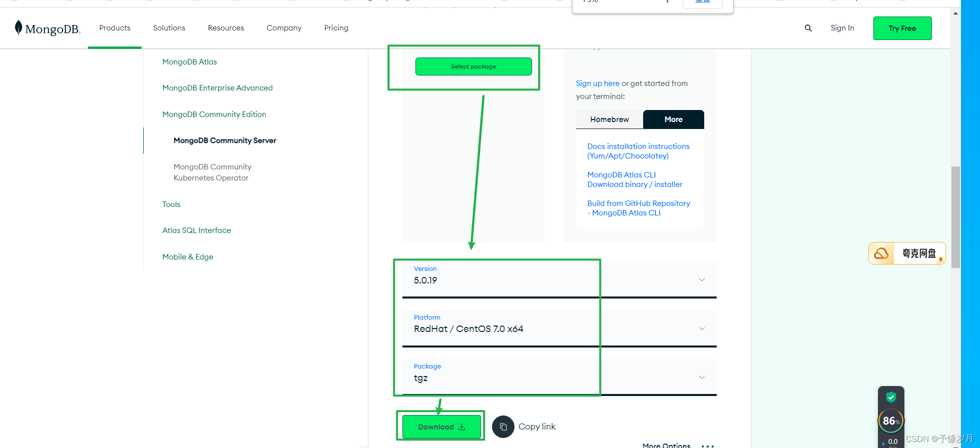Image resolution: width=980 pixels, height=448 pixels.
Task: Click Sign In link
Action: pyautogui.click(x=842, y=28)
